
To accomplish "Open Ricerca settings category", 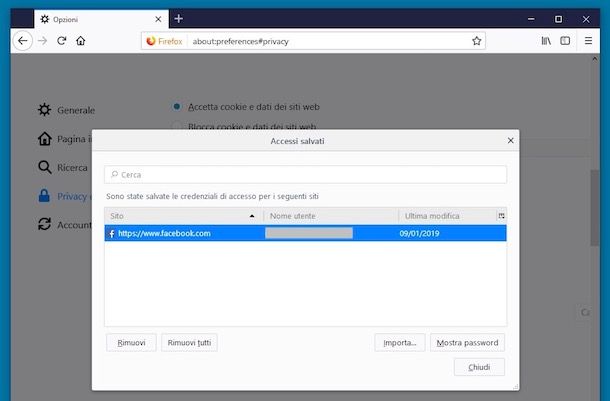I will [63, 168].
